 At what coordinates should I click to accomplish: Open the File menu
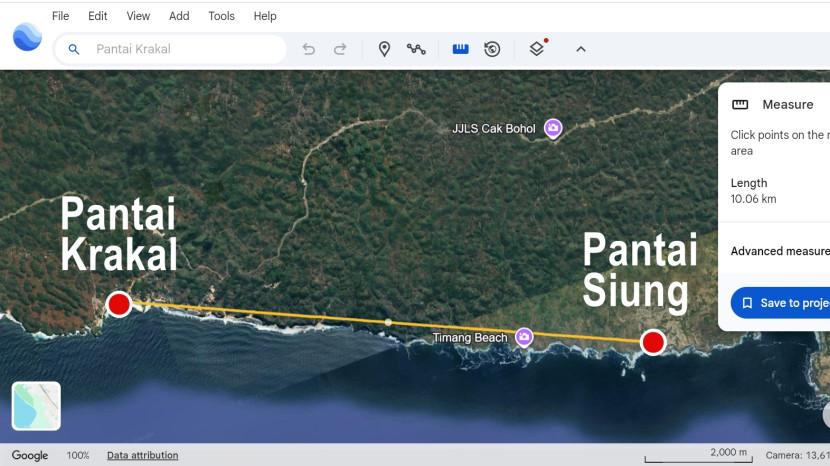pyautogui.click(x=61, y=16)
